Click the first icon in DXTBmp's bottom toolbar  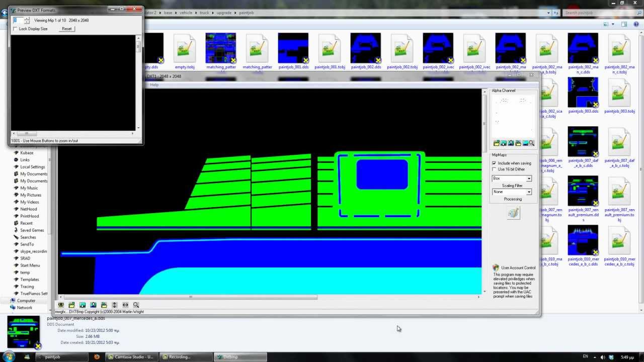pyautogui.click(x=61, y=305)
